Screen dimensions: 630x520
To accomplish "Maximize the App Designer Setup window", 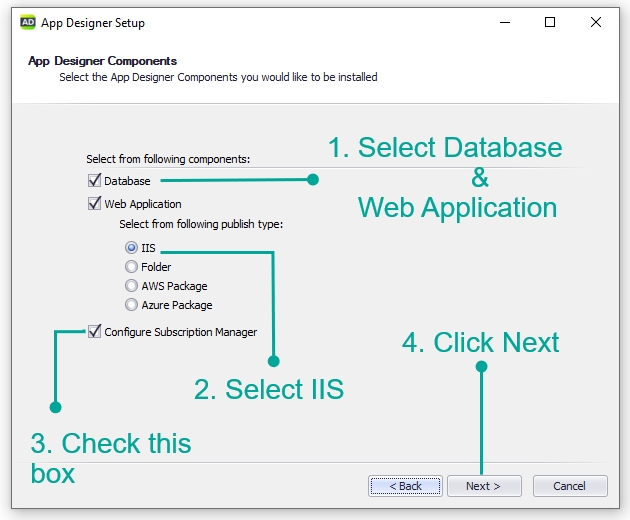I will [550, 22].
